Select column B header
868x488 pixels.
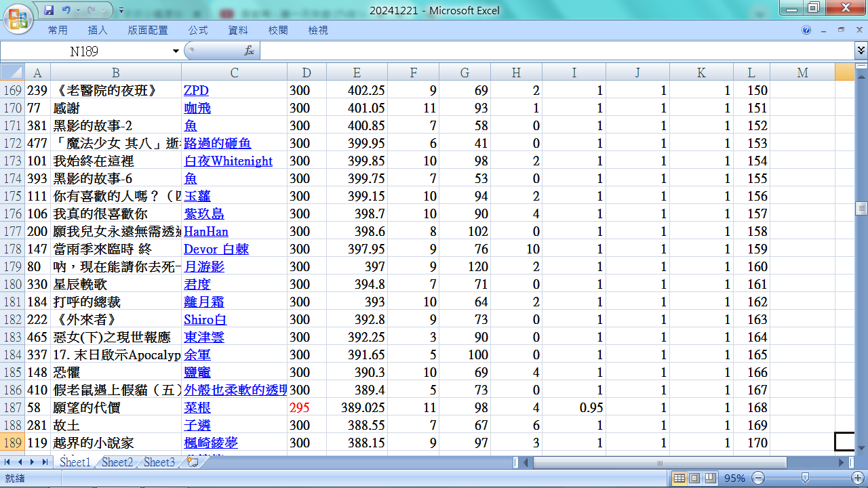click(x=116, y=73)
